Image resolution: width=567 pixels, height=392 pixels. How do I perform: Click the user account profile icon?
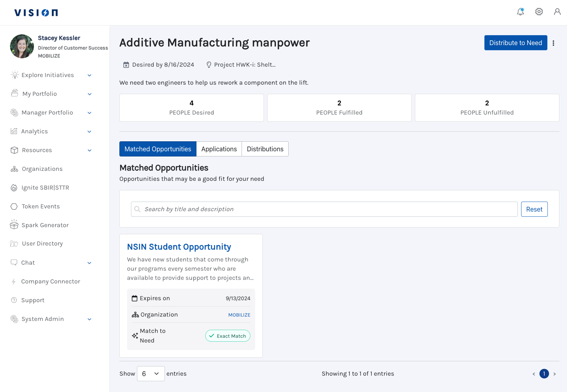(x=557, y=12)
